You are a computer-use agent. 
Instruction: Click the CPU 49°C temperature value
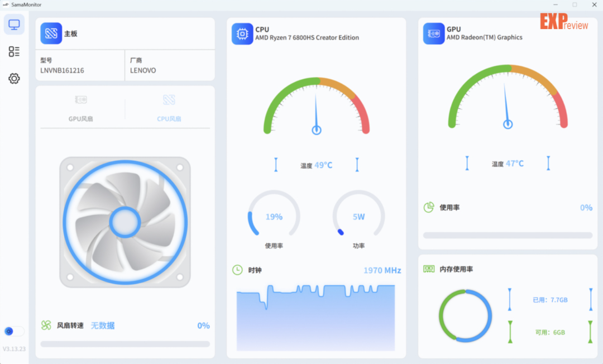pyautogui.click(x=323, y=165)
